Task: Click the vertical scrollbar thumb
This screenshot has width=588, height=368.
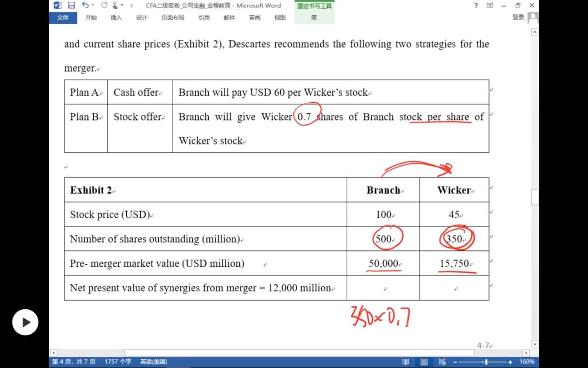Action: coord(535,197)
